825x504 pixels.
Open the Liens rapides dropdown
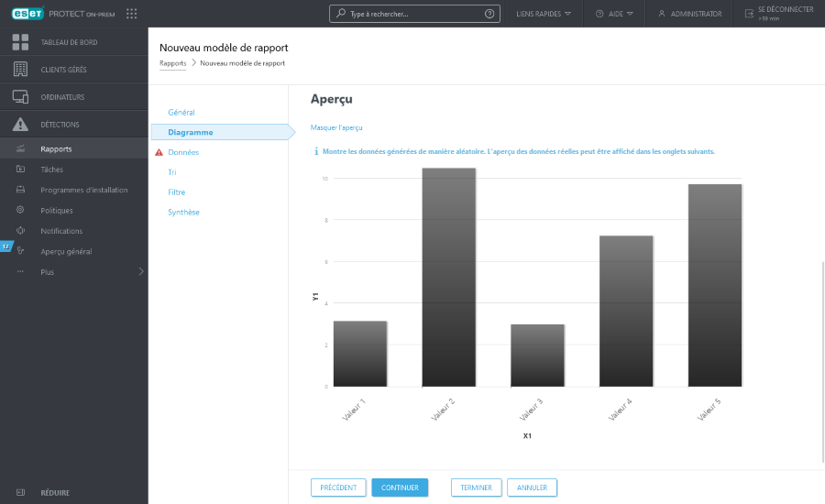[x=544, y=14]
